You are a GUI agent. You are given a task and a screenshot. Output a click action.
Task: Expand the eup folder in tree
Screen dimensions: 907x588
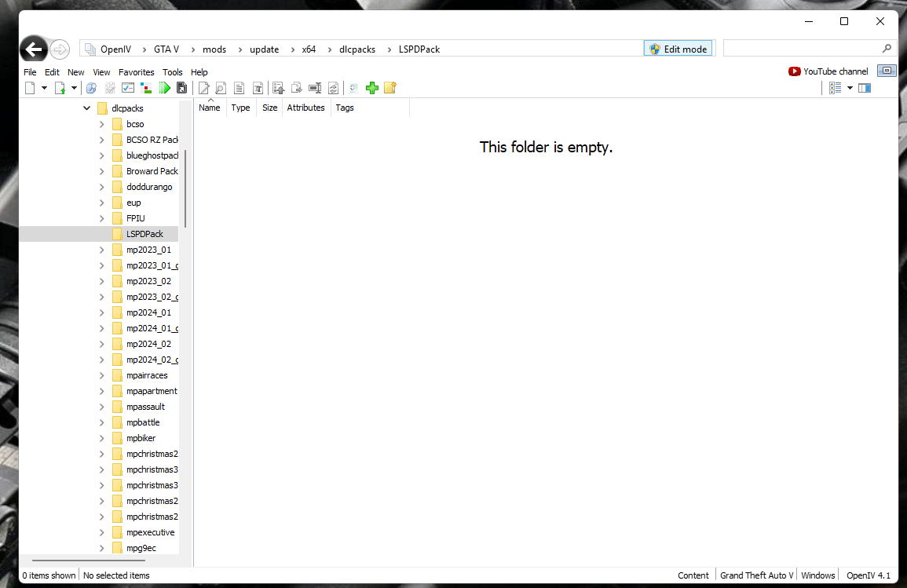pos(102,203)
